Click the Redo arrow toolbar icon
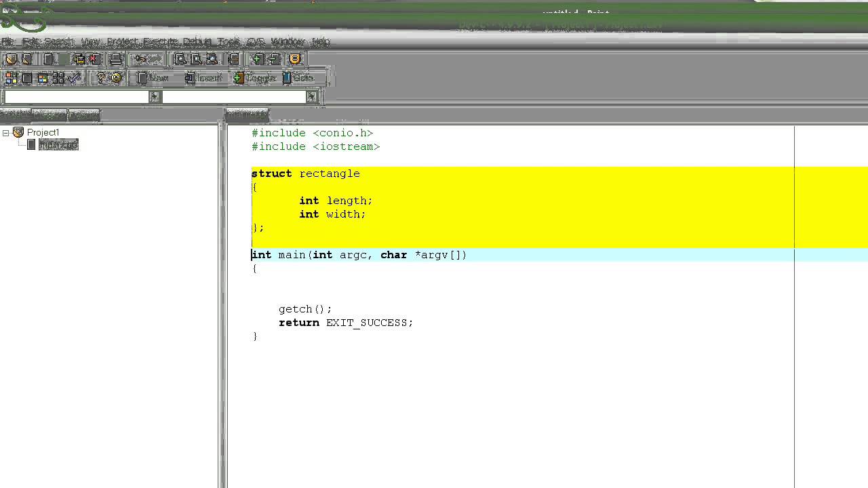Viewport: 868px width, 488px height. pos(155,59)
